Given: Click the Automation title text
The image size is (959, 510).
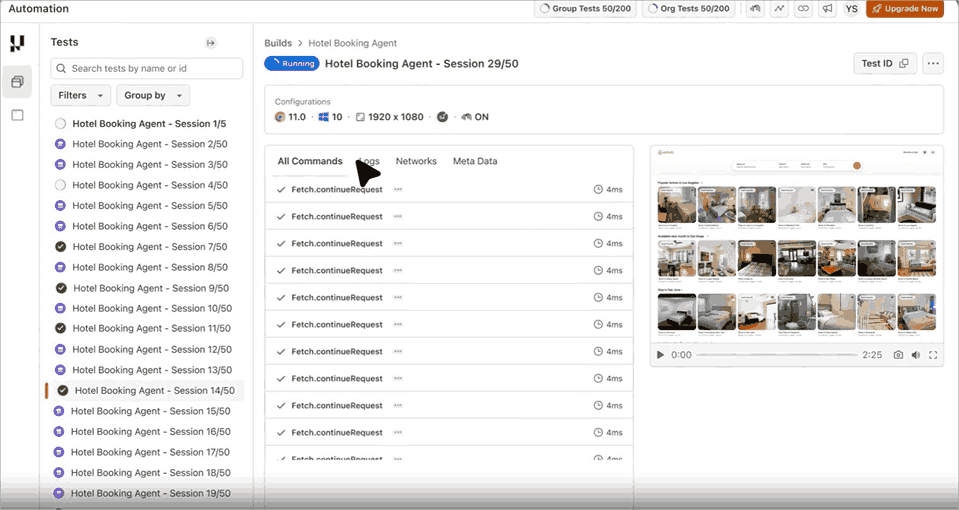Looking at the screenshot, I should (39, 9).
